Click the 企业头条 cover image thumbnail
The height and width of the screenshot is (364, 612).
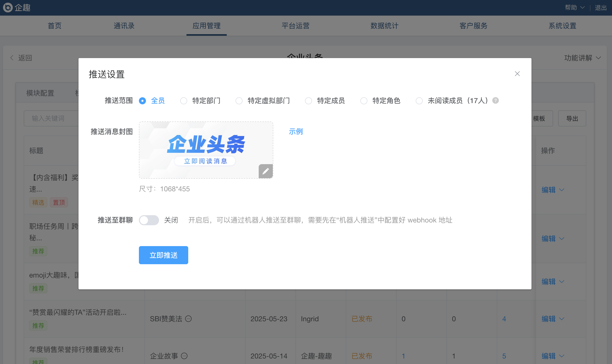coord(206,150)
